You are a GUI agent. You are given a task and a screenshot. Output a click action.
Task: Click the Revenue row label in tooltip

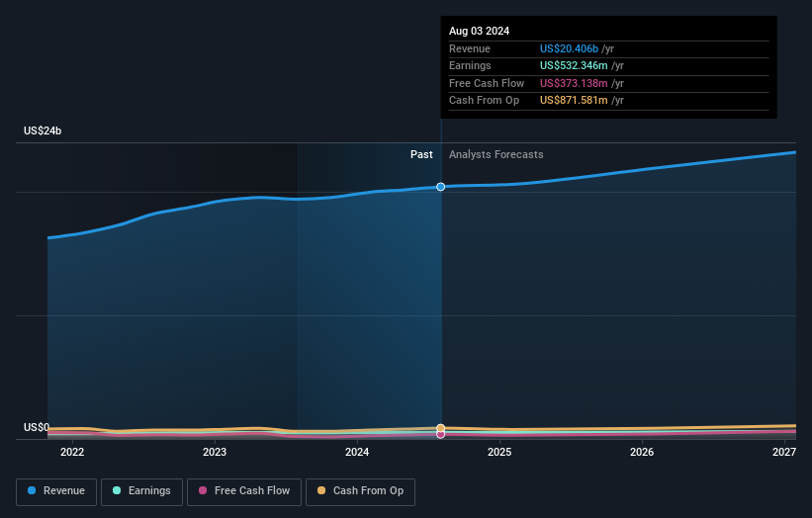(x=470, y=48)
